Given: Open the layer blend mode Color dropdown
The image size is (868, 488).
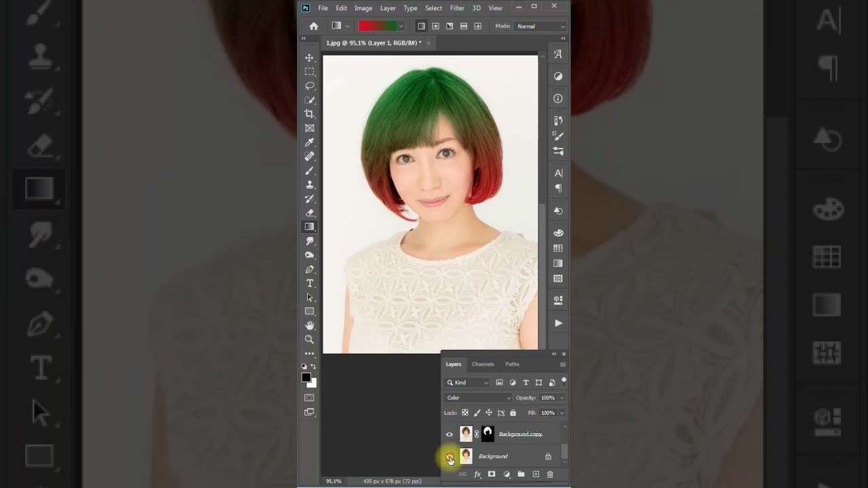Looking at the screenshot, I should [x=478, y=398].
